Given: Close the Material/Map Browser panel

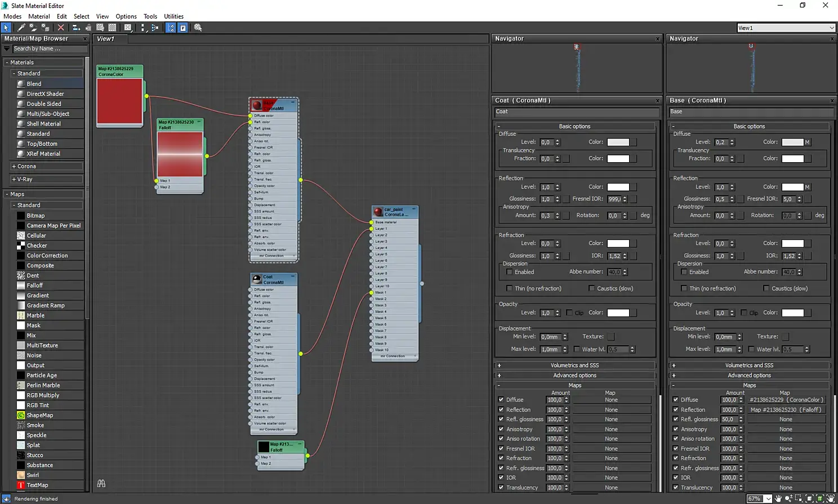Looking at the screenshot, I should [x=85, y=39].
